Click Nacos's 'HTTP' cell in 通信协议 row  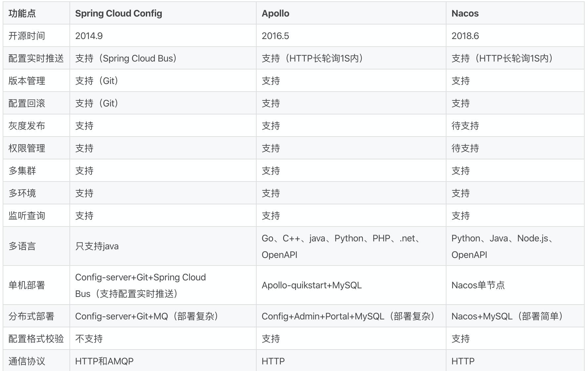click(x=515, y=360)
